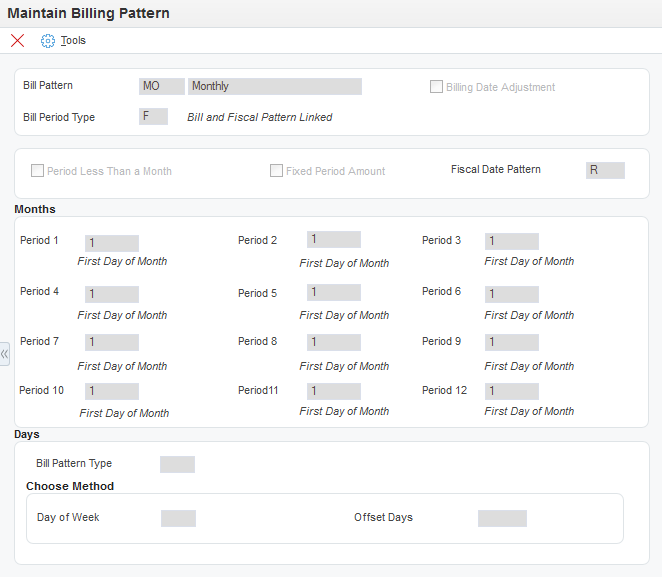Expand the collapsed side panel chevron

(5, 354)
